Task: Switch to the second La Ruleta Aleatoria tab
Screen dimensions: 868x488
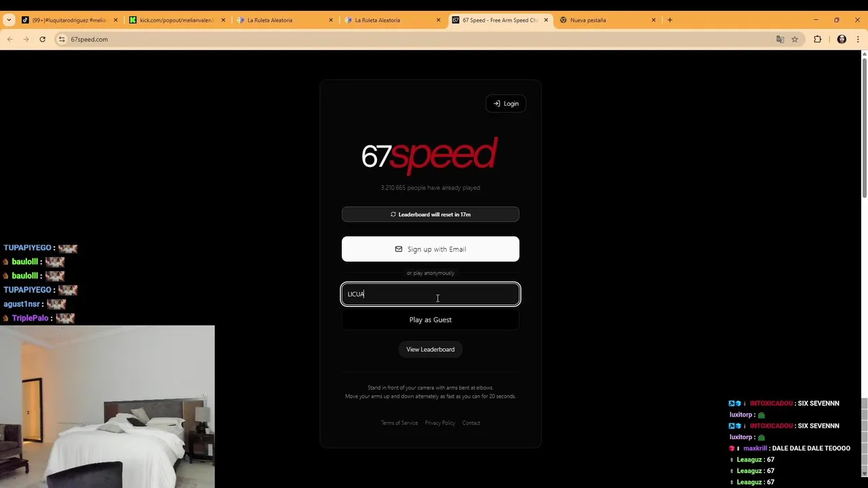Action: click(393, 20)
